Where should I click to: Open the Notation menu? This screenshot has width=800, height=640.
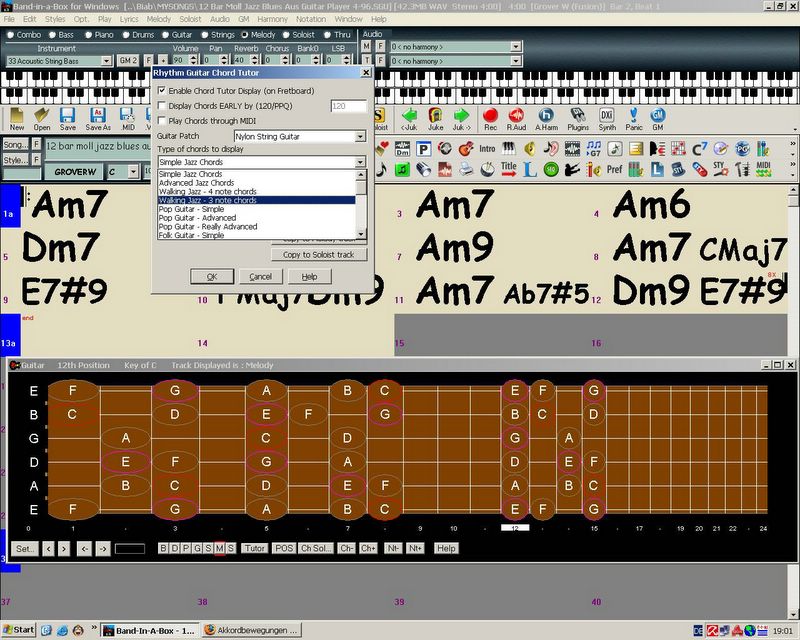311,19
